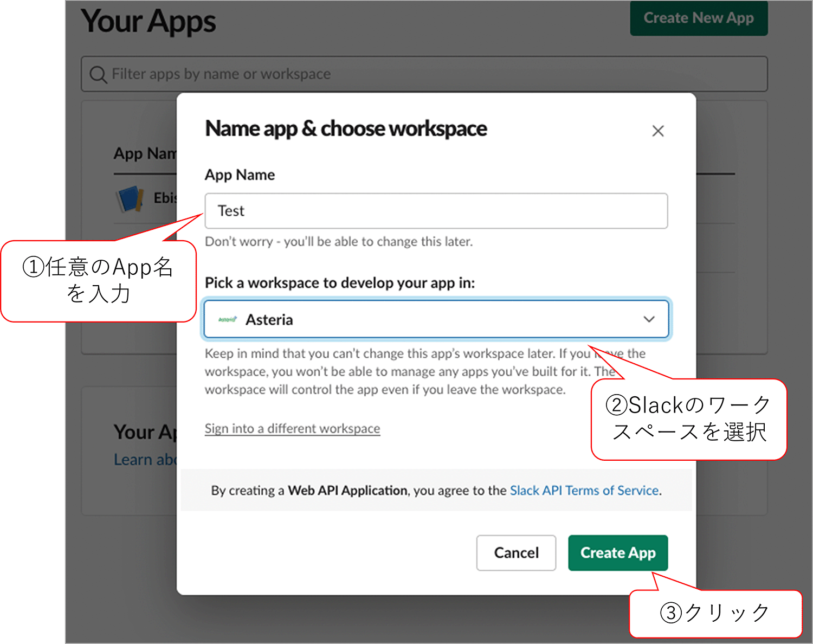Screen dimensions: 813x644
Task: Open the Slack API Terms of Service link
Action: tap(584, 490)
